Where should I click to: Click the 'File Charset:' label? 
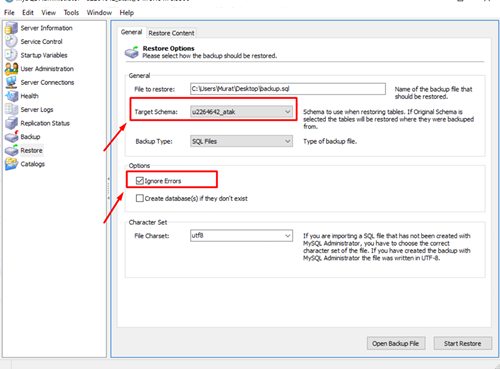tap(152, 236)
